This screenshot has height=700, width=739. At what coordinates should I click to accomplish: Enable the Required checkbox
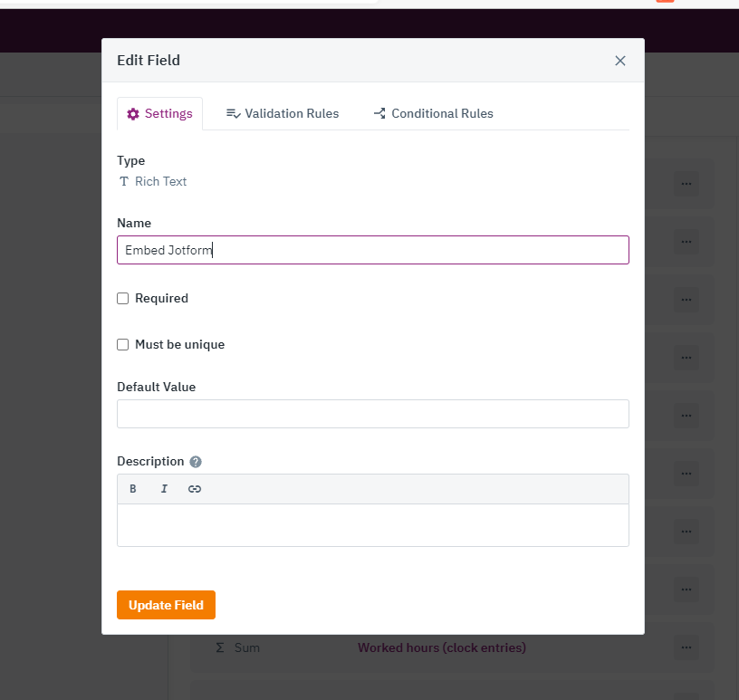122,298
